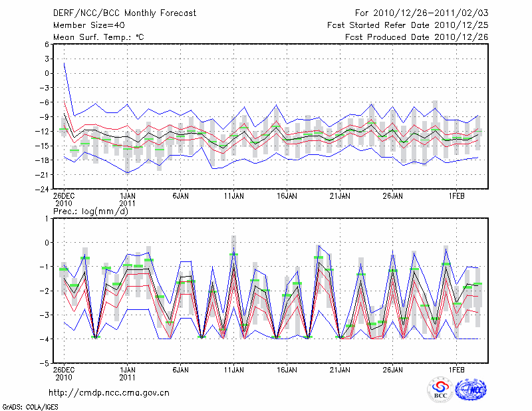This screenshot has width=532, height=411.
Task: Click the NCC globe logo
Action: click(x=471, y=388)
